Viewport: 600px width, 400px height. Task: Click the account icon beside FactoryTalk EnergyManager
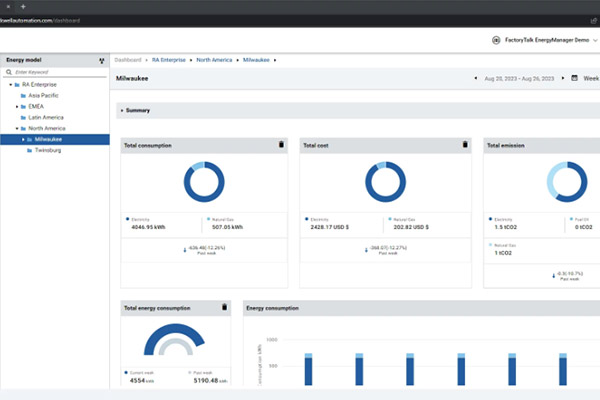(496, 40)
